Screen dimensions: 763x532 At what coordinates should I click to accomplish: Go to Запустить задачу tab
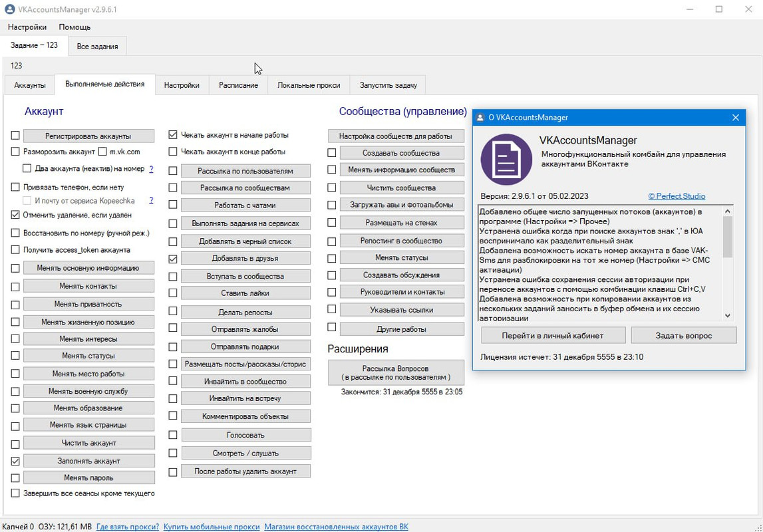click(388, 85)
